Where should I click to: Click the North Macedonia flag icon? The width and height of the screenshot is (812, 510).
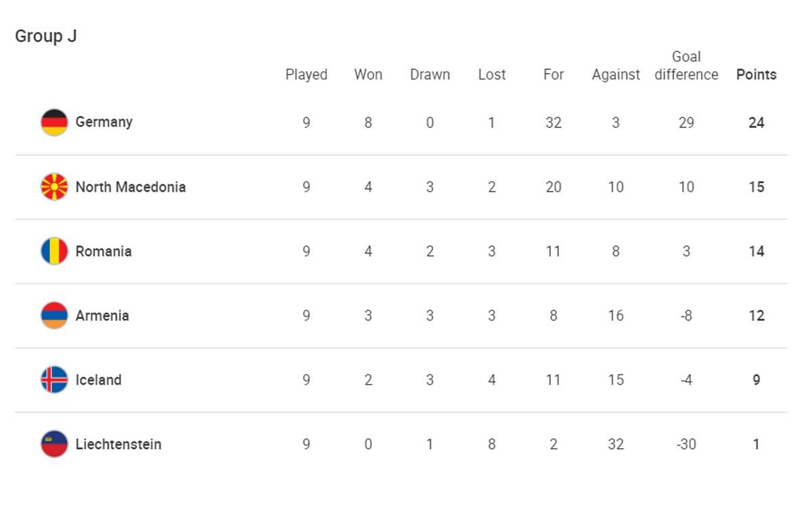(x=54, y=187)
